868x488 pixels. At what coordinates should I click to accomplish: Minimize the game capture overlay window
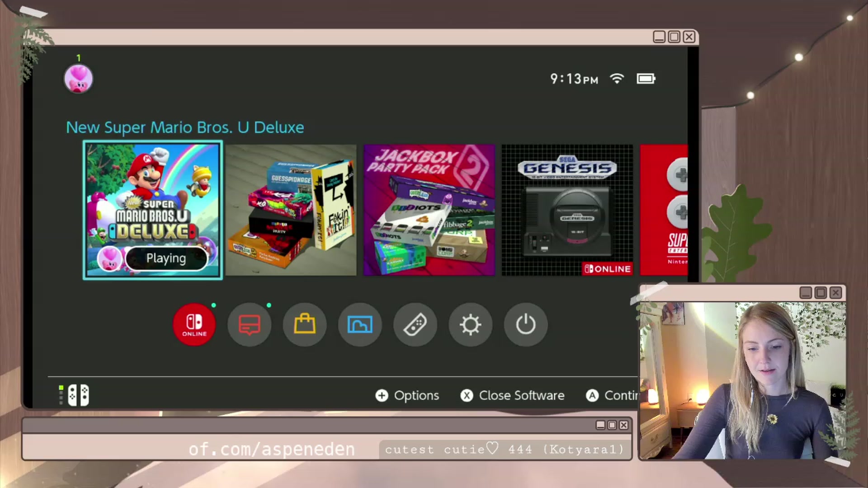click(x=659, y=37)
